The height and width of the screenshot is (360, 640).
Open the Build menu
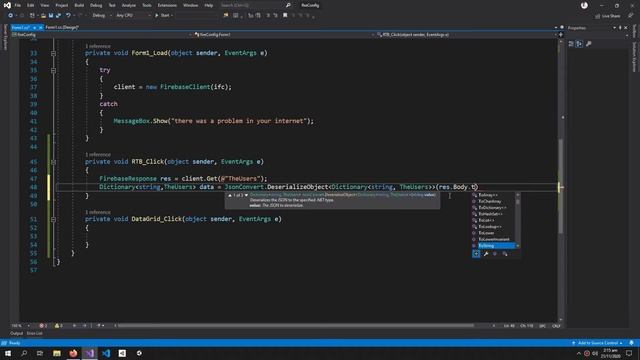point(79,5)
